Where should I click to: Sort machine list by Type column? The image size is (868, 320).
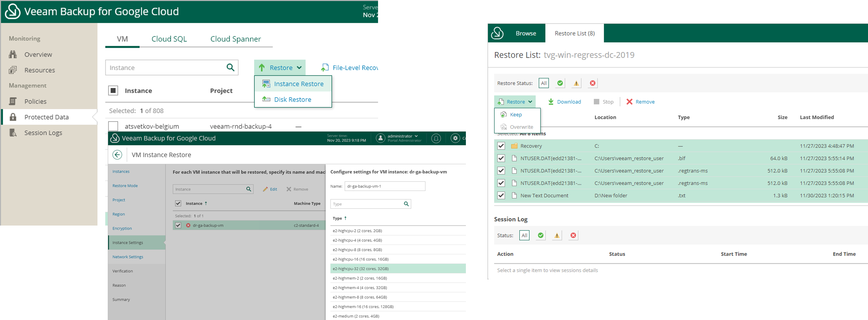[340, 218]
